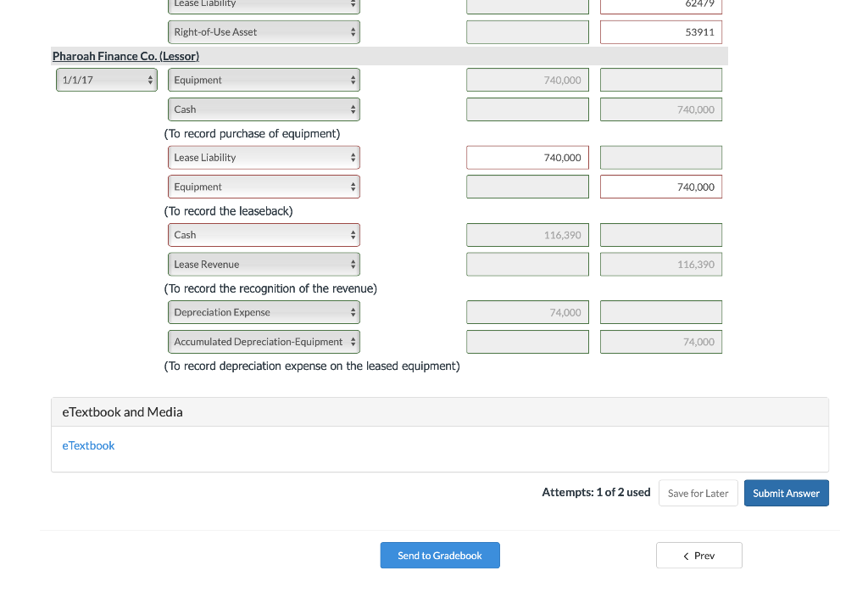Expand the Lease Revenue account dropdown
The width and height of the screenshot is (868, 598).
(264, 265)
